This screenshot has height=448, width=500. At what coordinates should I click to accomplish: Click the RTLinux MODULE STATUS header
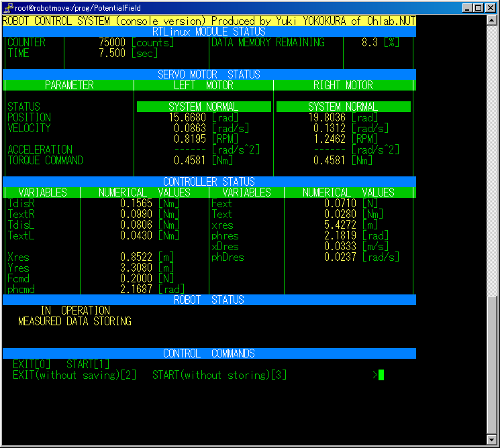point(209,32)
